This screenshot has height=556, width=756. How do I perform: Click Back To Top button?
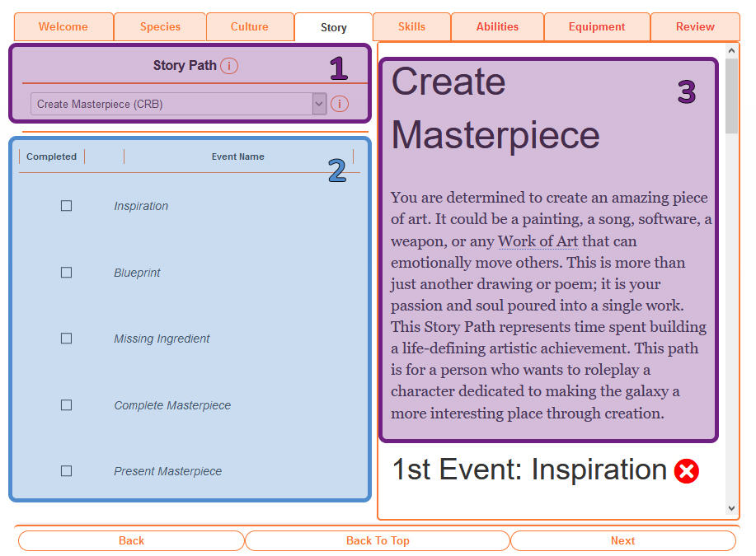click(x=378, y=540)
